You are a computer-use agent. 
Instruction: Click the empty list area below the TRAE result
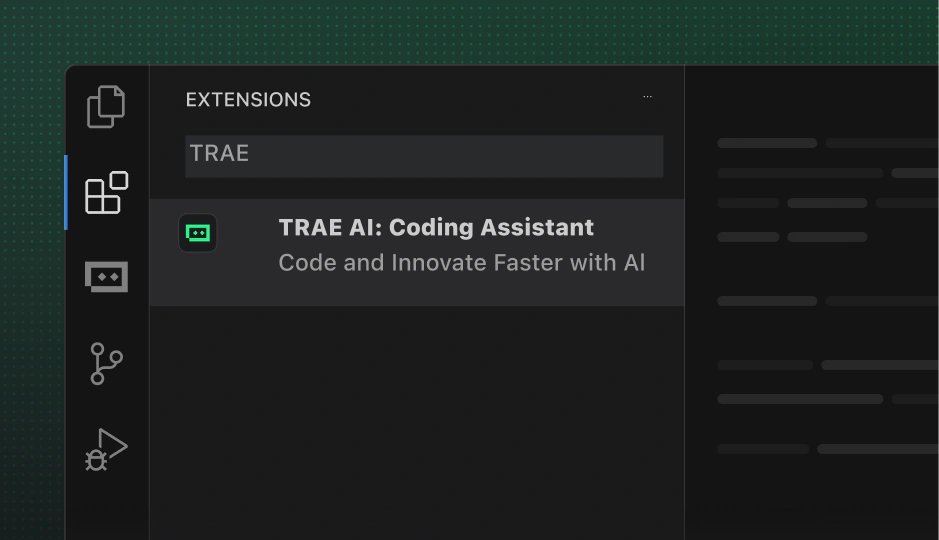(417, 423)
